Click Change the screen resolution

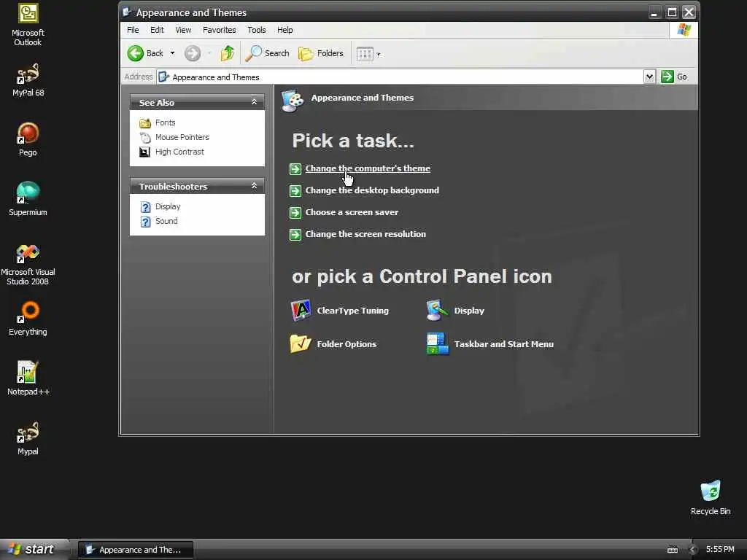365,234
